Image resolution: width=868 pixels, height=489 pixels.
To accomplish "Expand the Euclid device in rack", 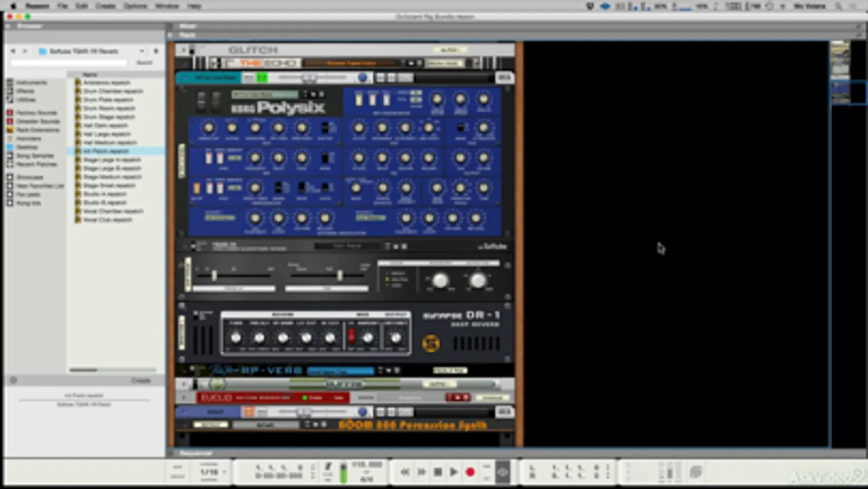I will coord(183,398).
